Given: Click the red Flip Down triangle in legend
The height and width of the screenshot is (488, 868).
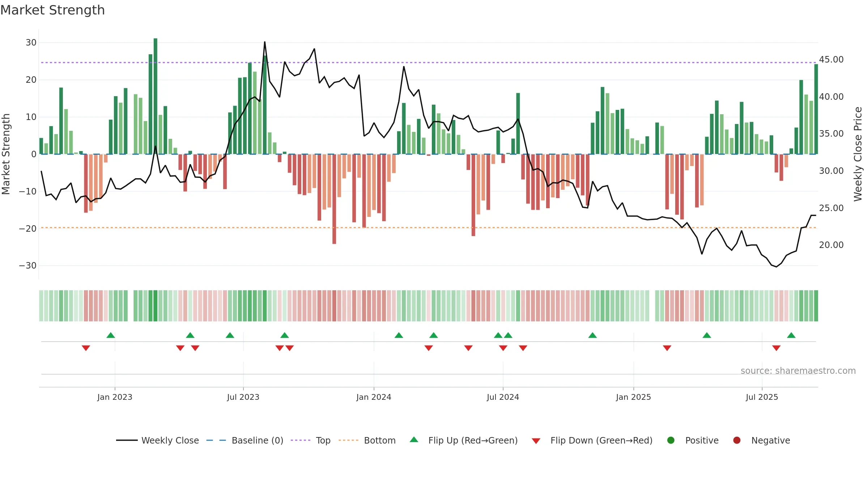Looking at the screenshot, I should click(536, 441).
